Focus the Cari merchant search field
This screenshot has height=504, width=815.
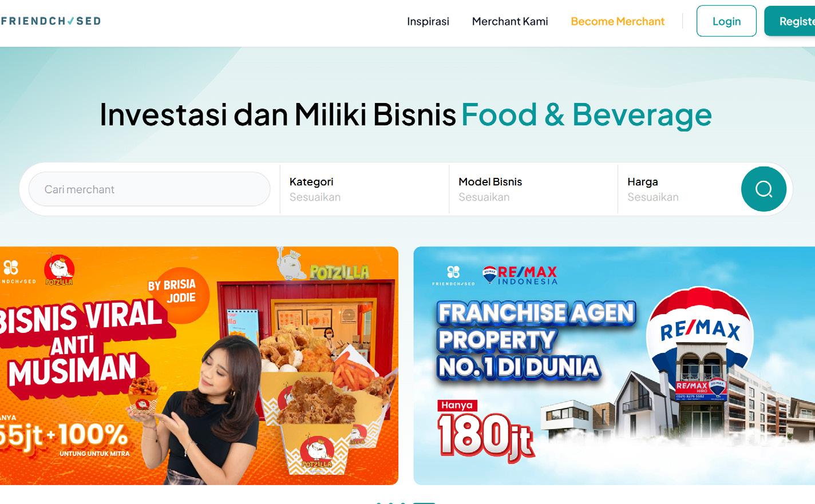[x=149, y=189]
